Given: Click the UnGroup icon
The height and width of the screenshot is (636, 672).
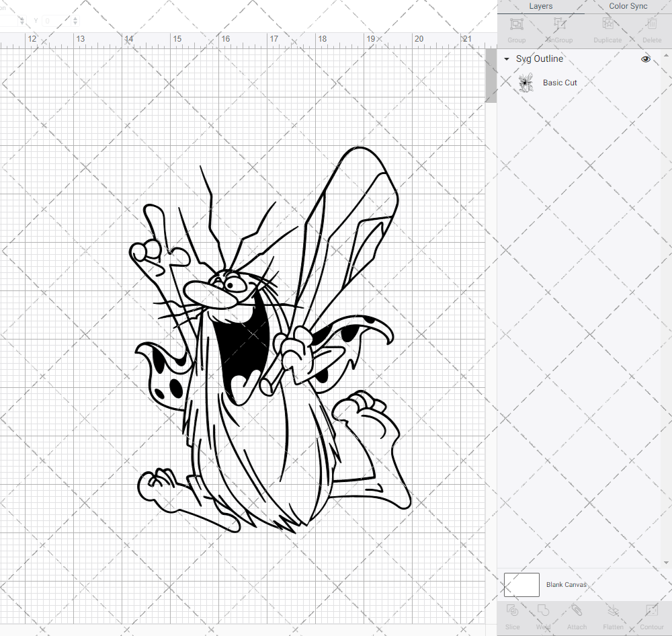Looking at the screenshot, I should [558, 28].
